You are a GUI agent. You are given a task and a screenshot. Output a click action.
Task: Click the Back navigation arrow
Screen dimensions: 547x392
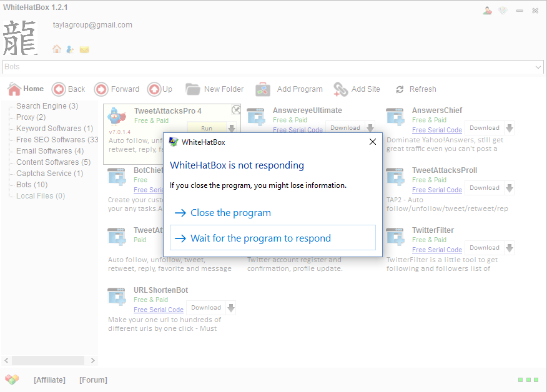59,89
